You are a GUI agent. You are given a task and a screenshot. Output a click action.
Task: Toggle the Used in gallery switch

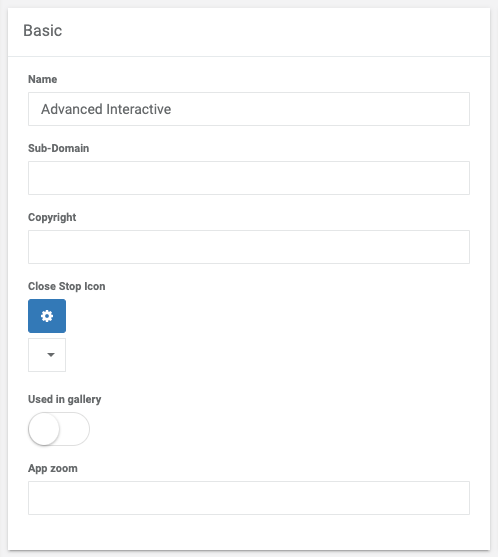[x=59, y=429]
